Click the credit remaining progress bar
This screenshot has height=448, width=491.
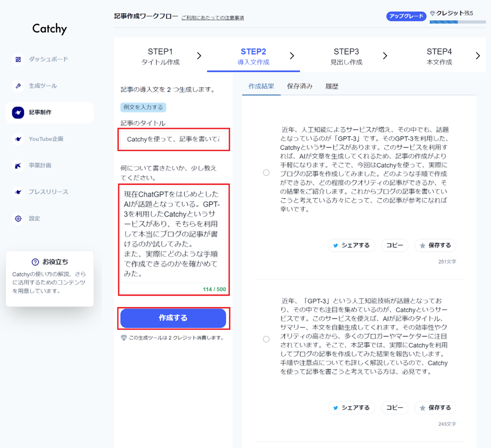(x=458, y=22)
